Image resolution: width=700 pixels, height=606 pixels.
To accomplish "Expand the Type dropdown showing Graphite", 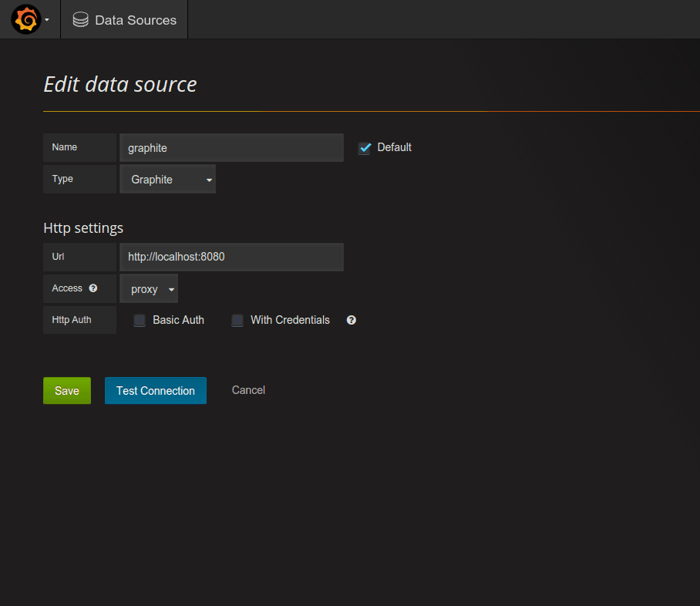I will pyautogui.click(x=168, y=180).
